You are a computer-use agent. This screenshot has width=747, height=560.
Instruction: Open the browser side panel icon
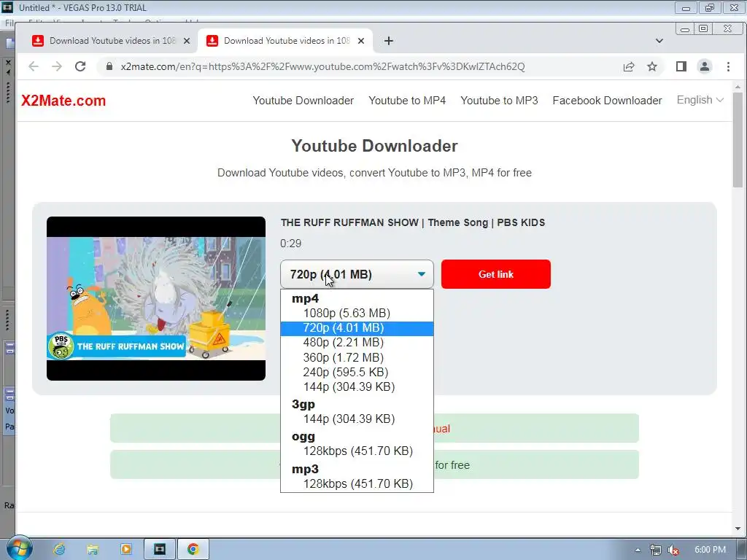coord(681,66)
